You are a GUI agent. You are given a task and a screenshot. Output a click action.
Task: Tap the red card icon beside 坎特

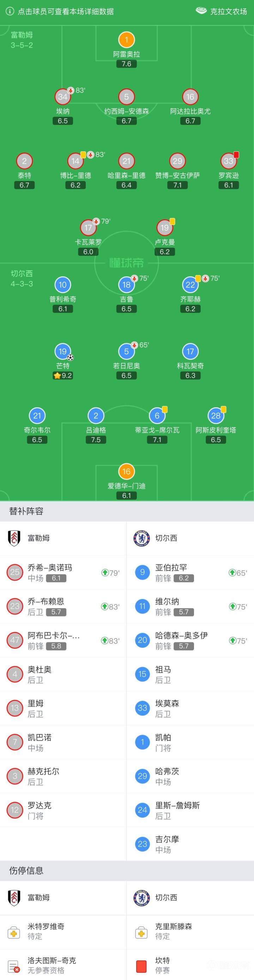(x=141, y=965)
